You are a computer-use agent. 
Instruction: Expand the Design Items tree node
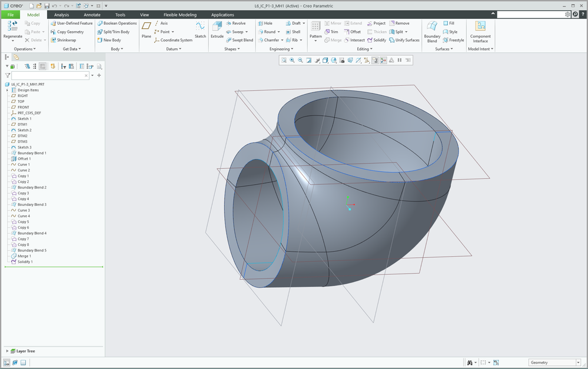(x=7, y=90)
